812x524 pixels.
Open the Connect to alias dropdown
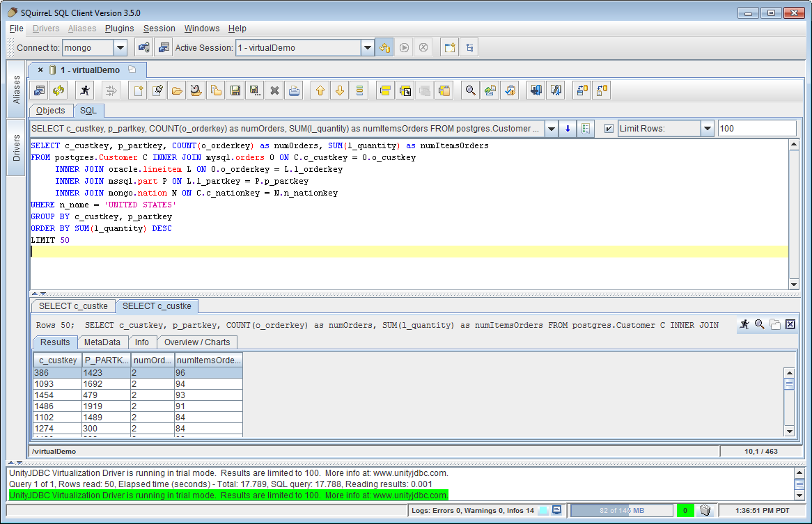pos(120,48)
